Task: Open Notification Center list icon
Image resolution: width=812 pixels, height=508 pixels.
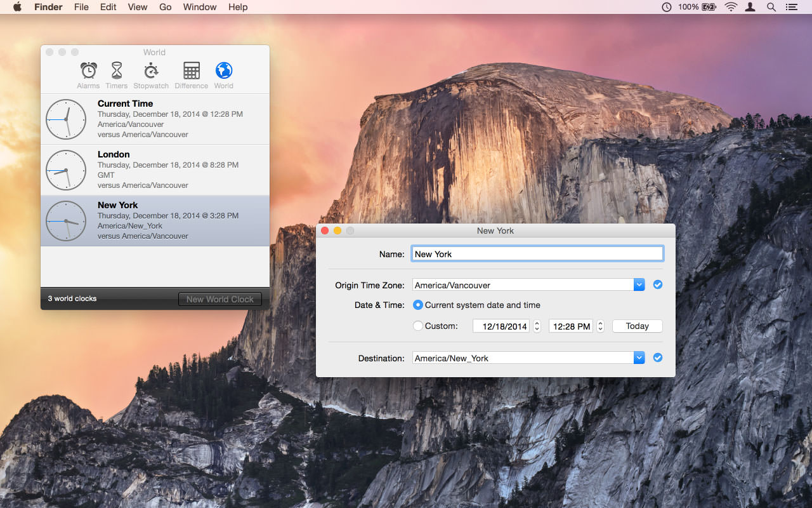Action: 791,7
